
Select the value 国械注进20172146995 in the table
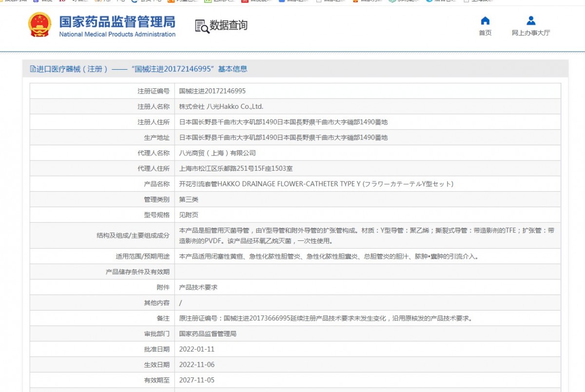tap(213, 91)
